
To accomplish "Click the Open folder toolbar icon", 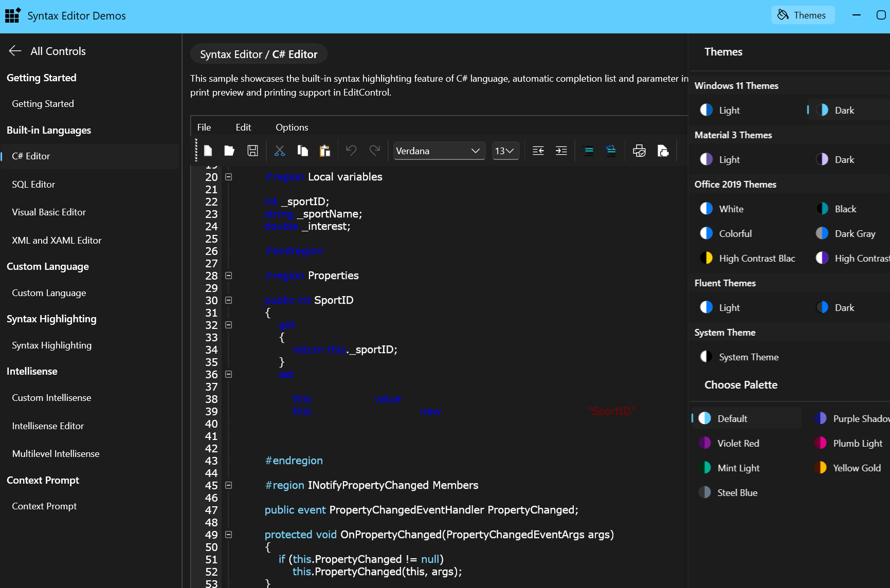I will pyautogui.click(x=229, y=151).
